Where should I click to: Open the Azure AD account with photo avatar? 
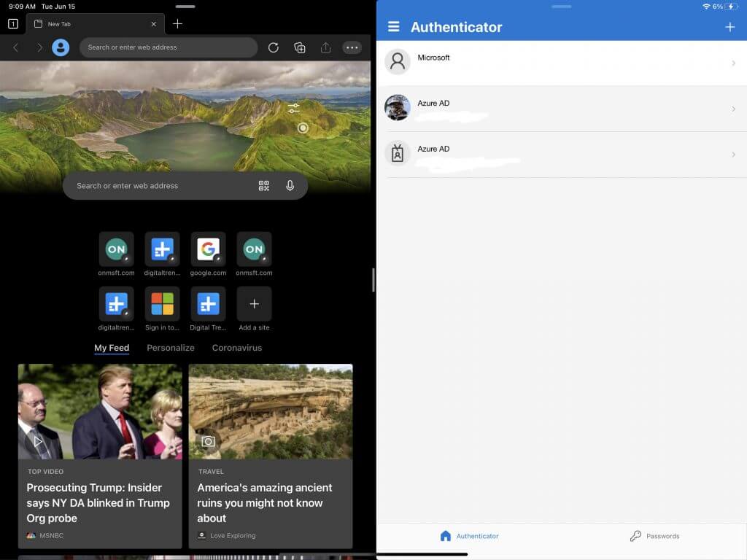point(561,109)
